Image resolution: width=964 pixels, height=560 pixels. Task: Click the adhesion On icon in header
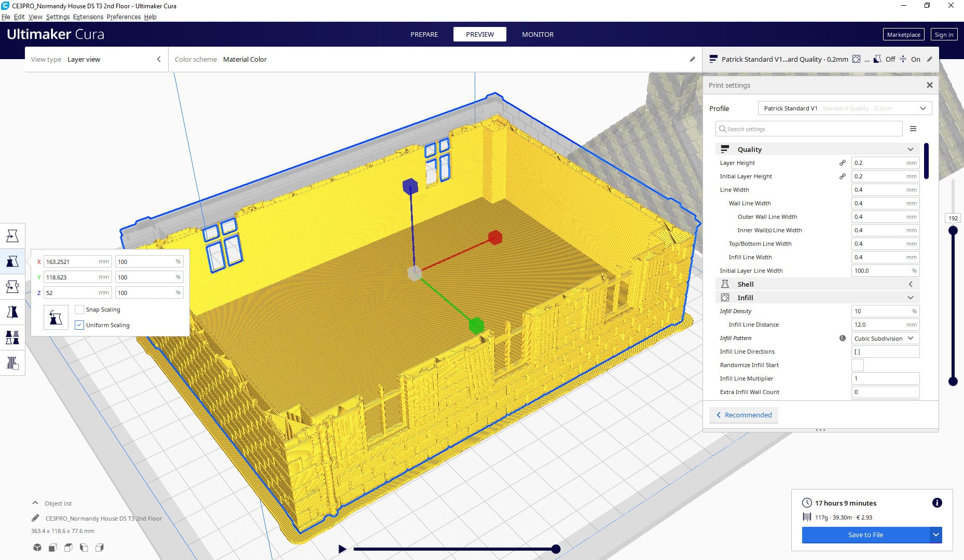903,59
